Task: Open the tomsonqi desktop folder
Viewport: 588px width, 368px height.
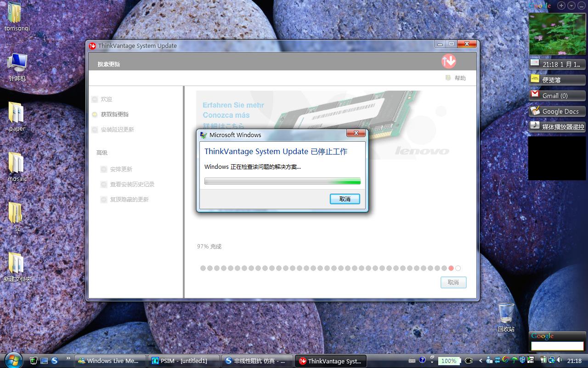Action: click(17, 17)
